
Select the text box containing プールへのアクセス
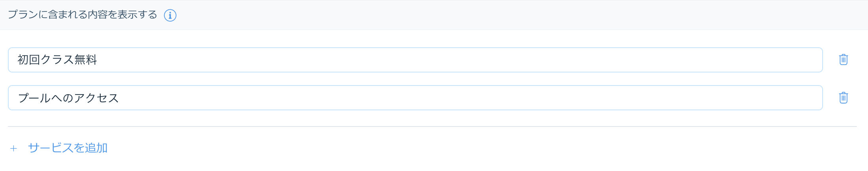415,98
